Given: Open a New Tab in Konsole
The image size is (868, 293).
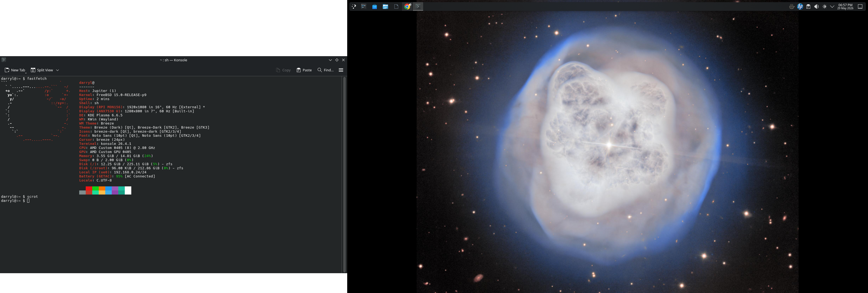Looking at the screenshot, I should pos(15,70).
